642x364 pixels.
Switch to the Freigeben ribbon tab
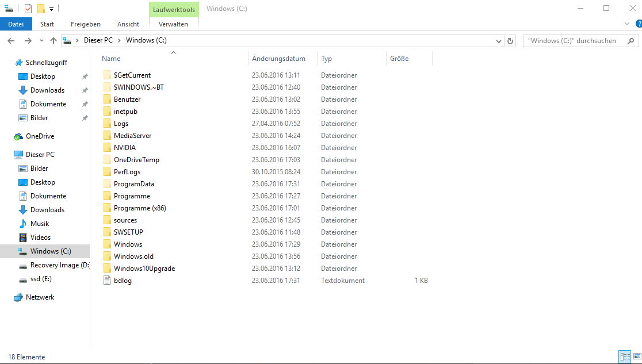coord(86,24)
